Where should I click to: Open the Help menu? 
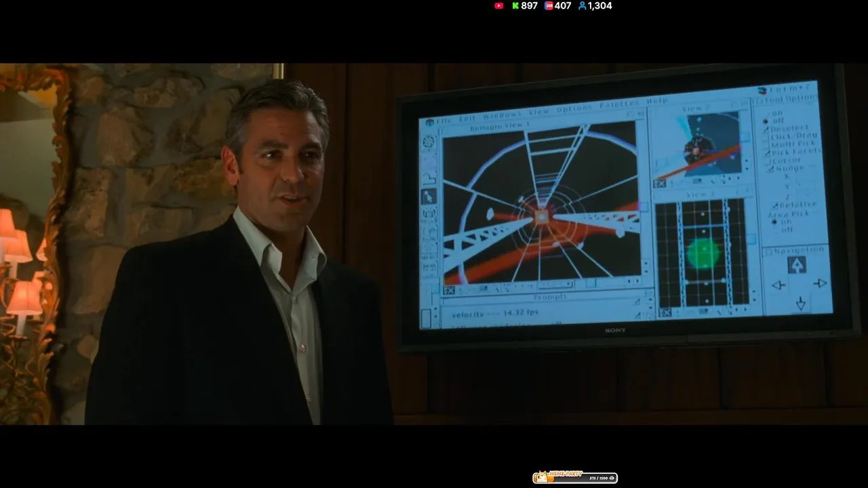click(x=656, y=101)
